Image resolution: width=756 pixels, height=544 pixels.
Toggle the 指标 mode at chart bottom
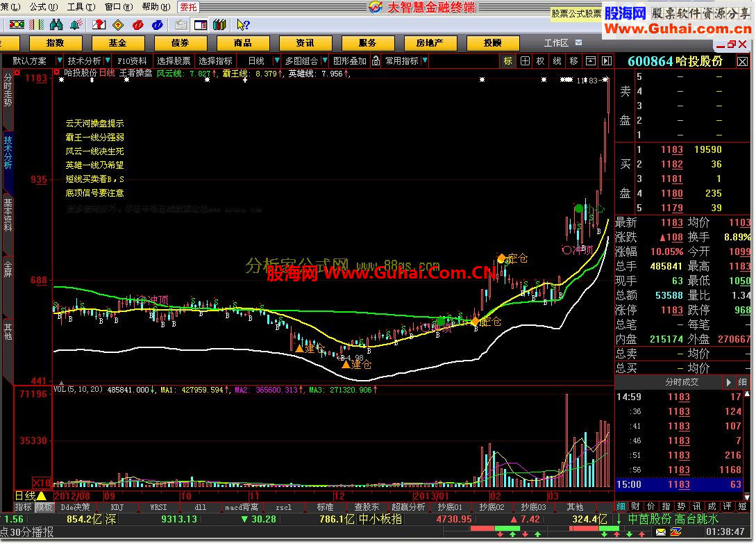coord(23,507)
